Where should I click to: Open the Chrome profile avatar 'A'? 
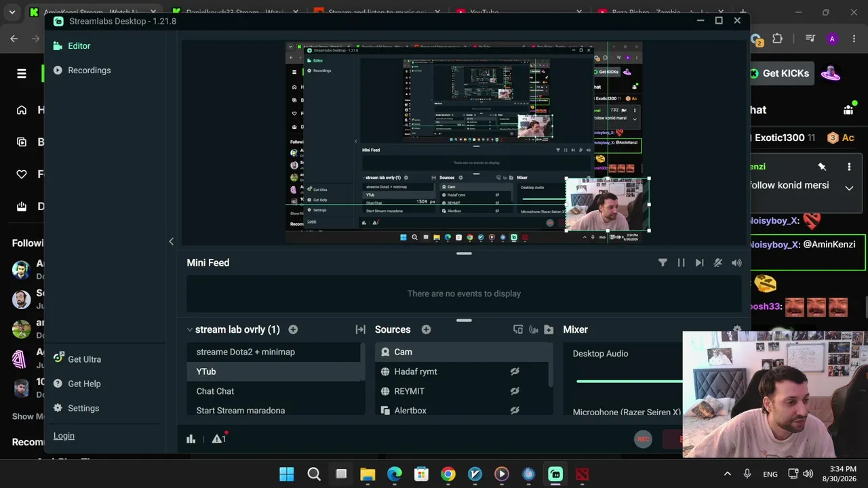[x=832, y=39]
